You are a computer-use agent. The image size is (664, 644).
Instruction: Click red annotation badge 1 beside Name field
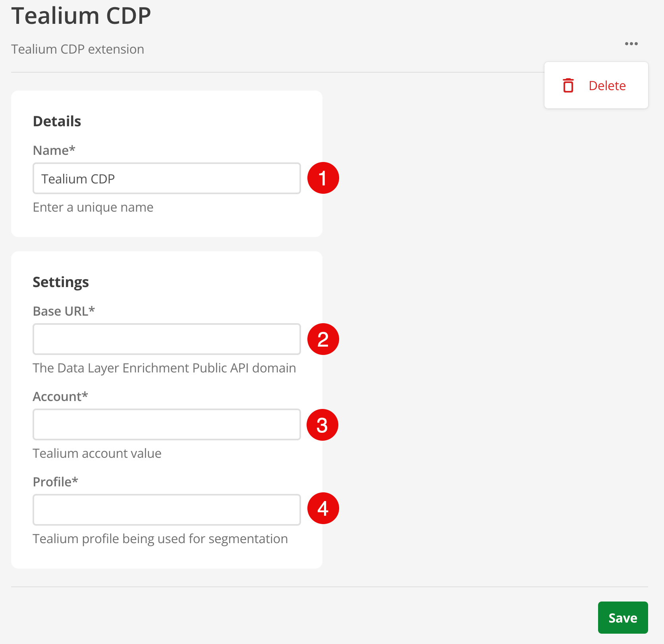point(323,178)
